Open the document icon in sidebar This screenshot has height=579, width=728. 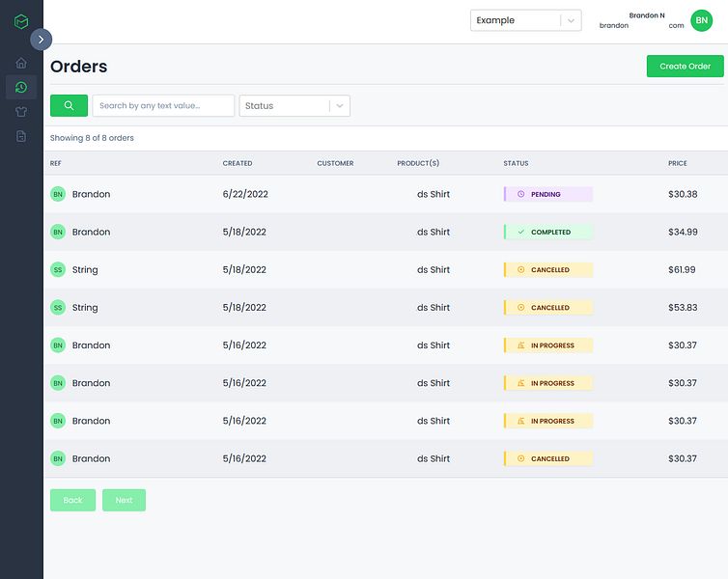coord(21,136)
